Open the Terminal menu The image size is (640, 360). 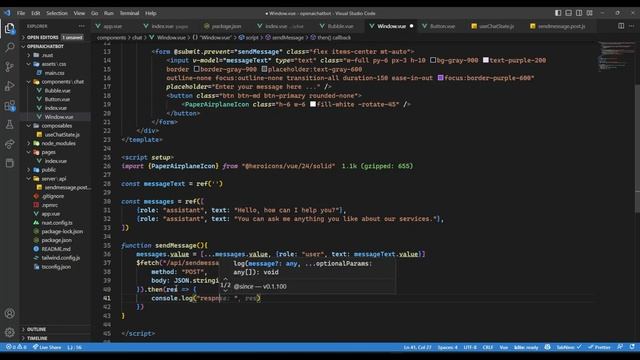point(129,13)
